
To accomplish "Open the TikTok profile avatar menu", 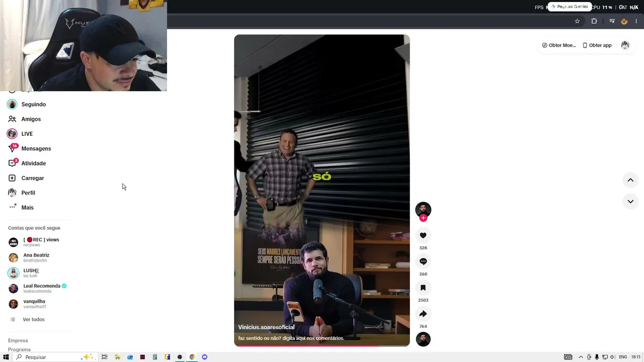I will [x=625, y=45].
